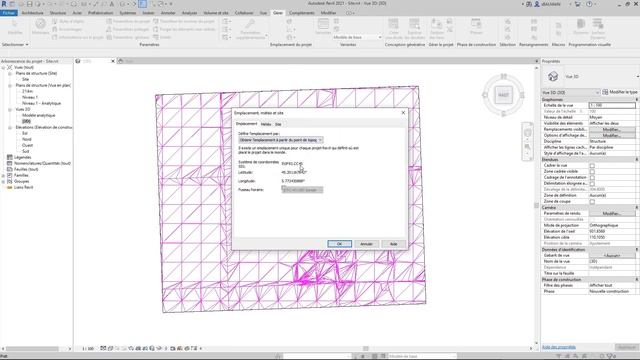Image resolution: width=640 pixels, height=360 pixels.
Task: Select Niveau 1 in the project browser
Action: coord(30,97)
